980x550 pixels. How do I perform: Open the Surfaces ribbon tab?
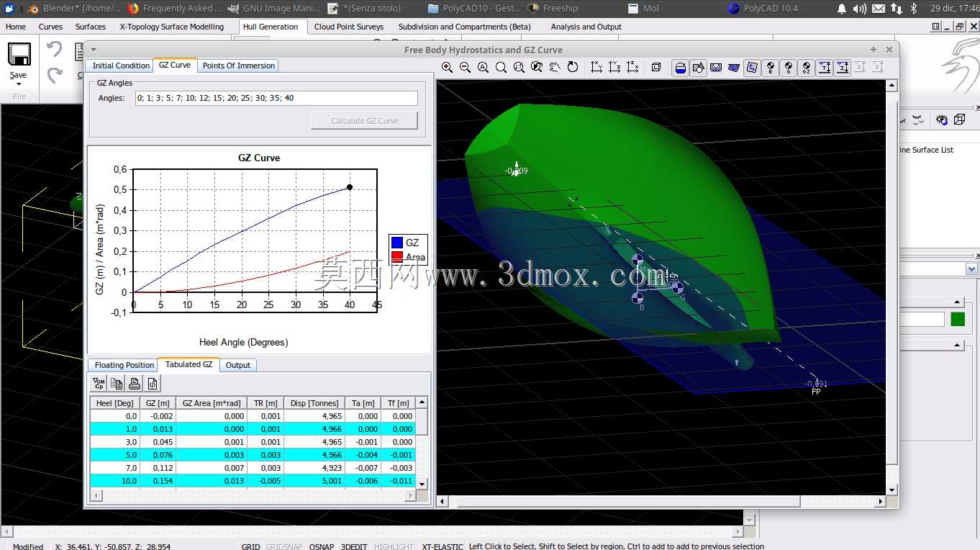[91, 27]
